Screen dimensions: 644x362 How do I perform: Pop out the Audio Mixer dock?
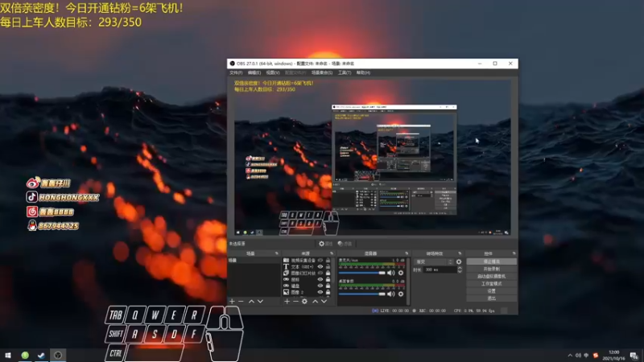tap(407, 253)
